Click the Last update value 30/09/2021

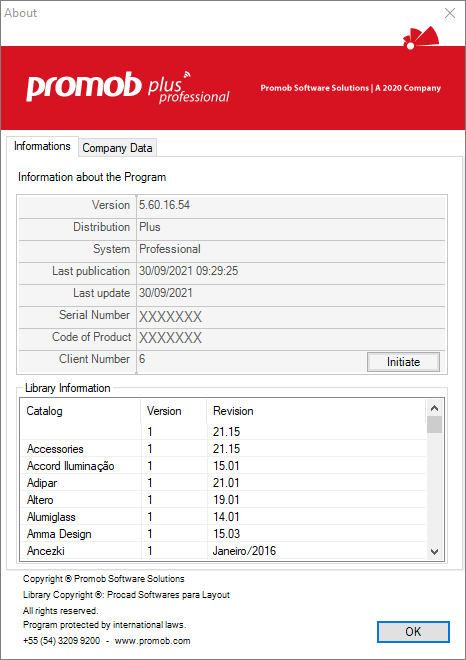coord(166,293)
